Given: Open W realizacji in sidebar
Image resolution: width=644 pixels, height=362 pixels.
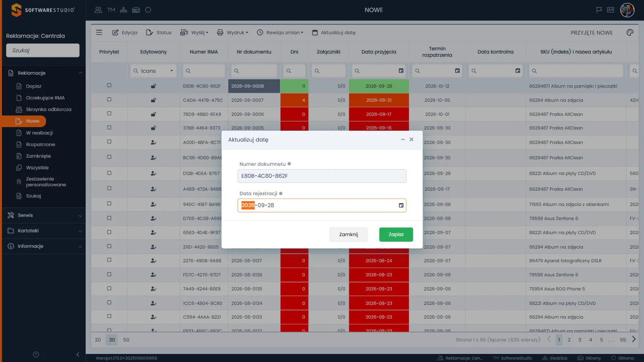Looking at the screenshot, I should point(39,133).
